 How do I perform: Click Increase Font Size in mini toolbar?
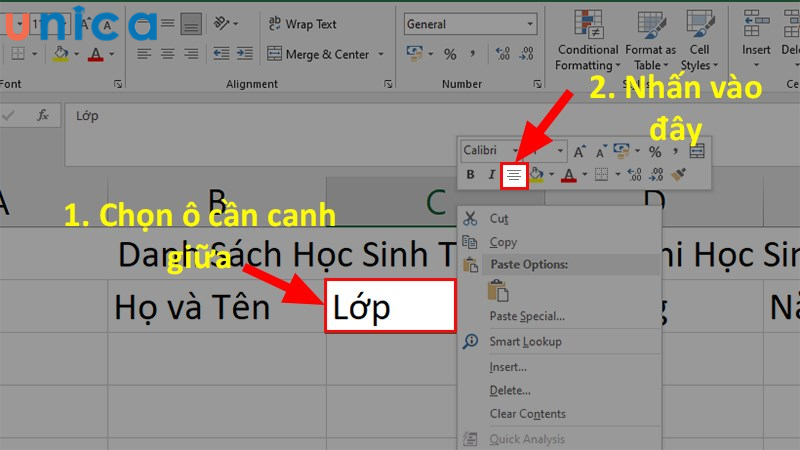coord(579,152)
